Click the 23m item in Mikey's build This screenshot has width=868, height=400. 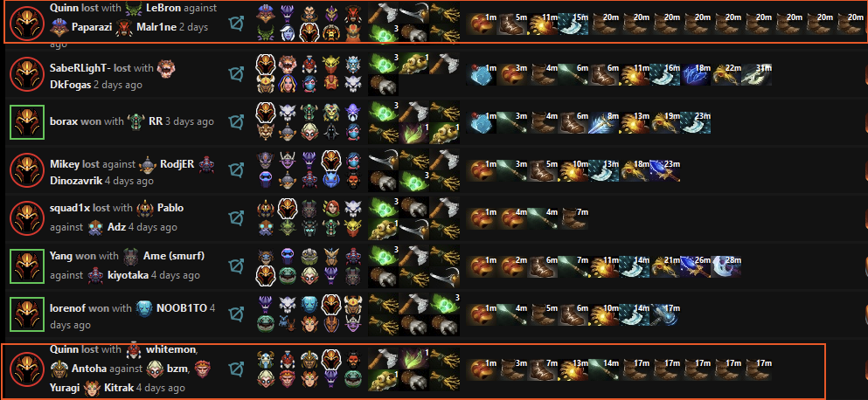[x=665, y=170]
